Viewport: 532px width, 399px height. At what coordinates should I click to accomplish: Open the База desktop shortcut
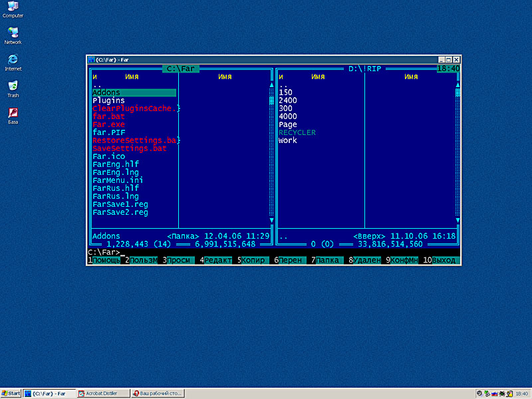[x=13, y=116]
